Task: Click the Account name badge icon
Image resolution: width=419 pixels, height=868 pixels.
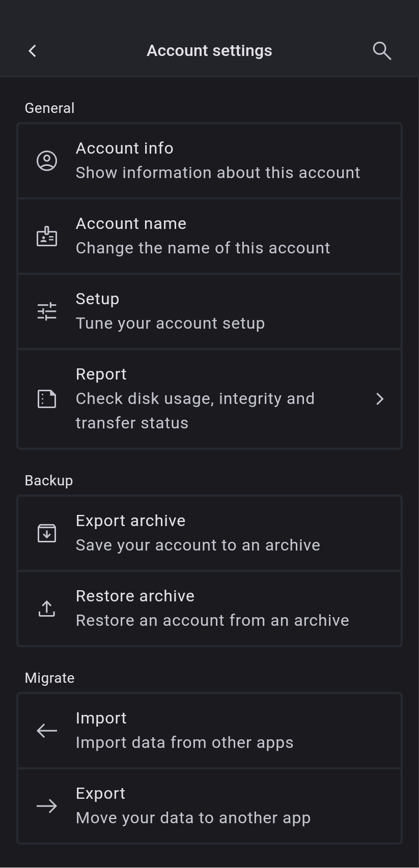Action: 47,237
